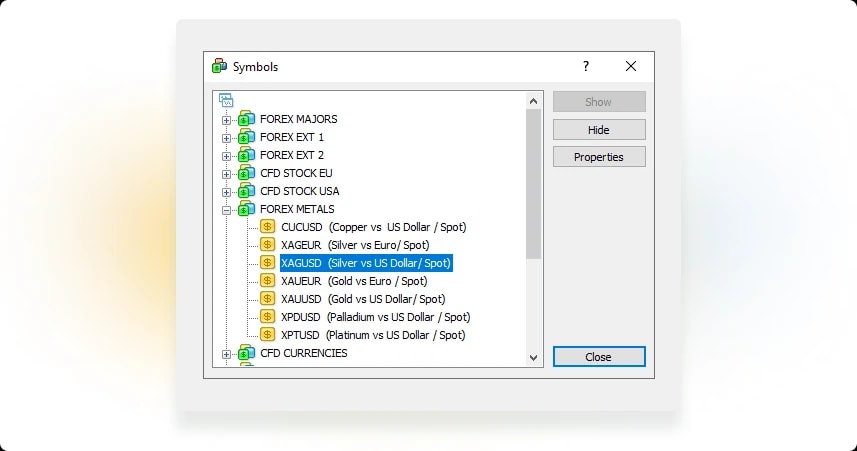857x451 pixels.
Task: Click the Hide button
Action: [x=599, y=130]
